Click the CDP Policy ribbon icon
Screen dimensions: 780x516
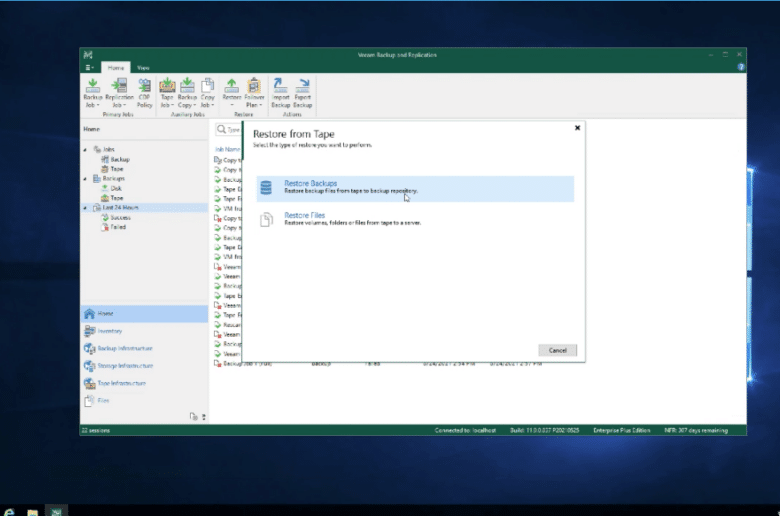pos(144,93)
